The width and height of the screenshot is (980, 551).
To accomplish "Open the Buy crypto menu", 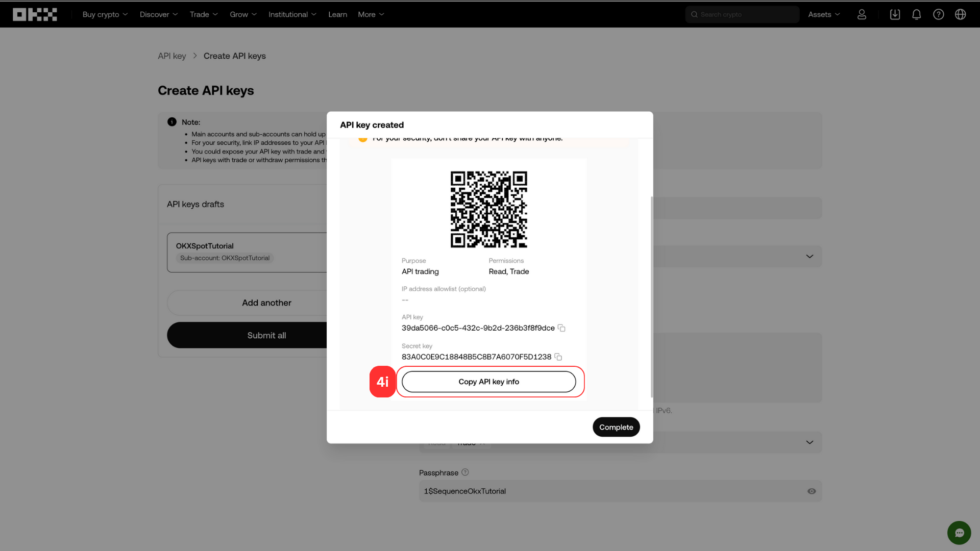I will click(105, 14).
